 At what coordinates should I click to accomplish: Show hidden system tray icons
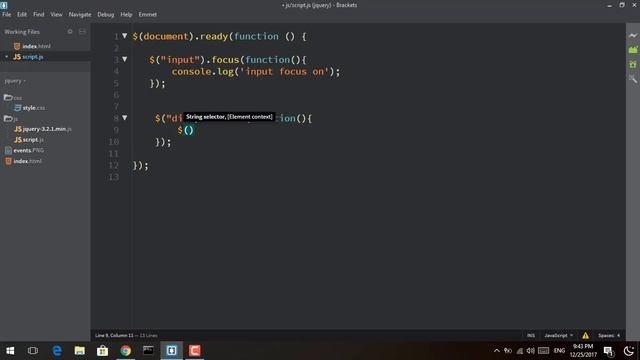(x=496, y=351)
